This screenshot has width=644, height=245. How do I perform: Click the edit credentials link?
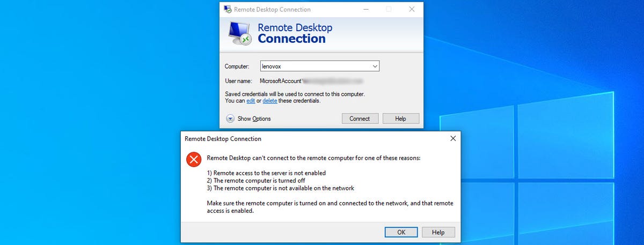coord(251,100)
